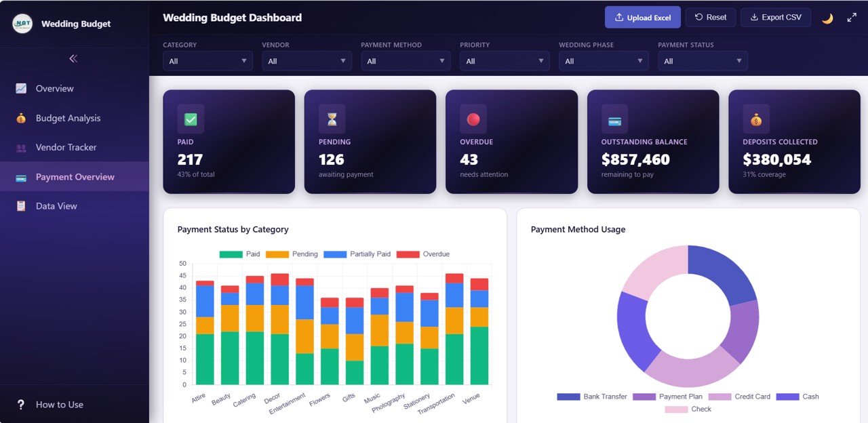Viewport: 868px width, 423px height.
Task: Collapse the sidebar with the double chevron
Action: coord(73,59)
